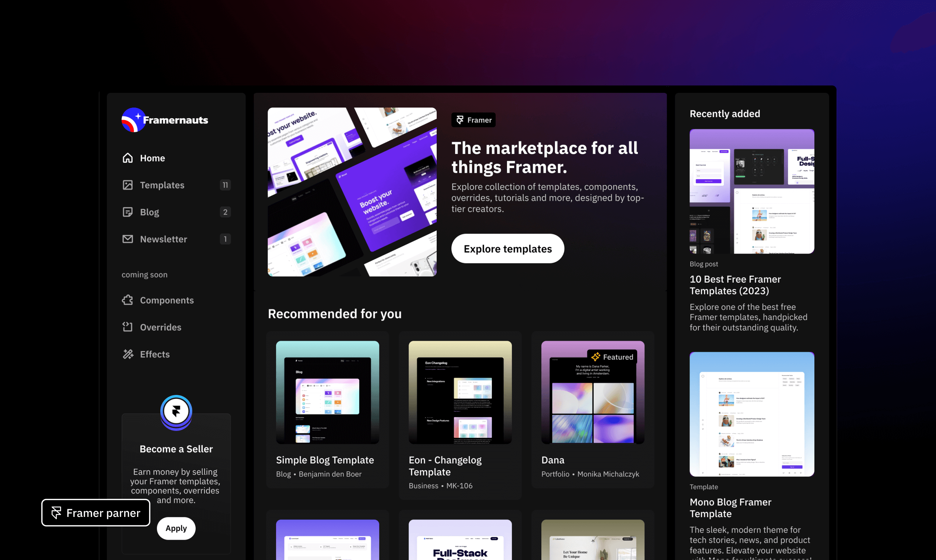The image size is (936, 560).
Task: Click the hero marketplace preview image
Action: coord(352,192)
